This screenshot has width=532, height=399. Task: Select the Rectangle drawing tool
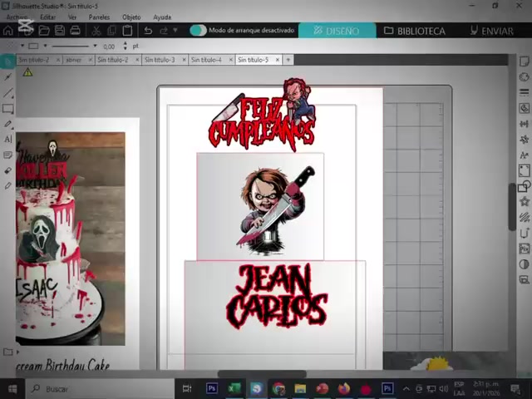coord(7,109)
